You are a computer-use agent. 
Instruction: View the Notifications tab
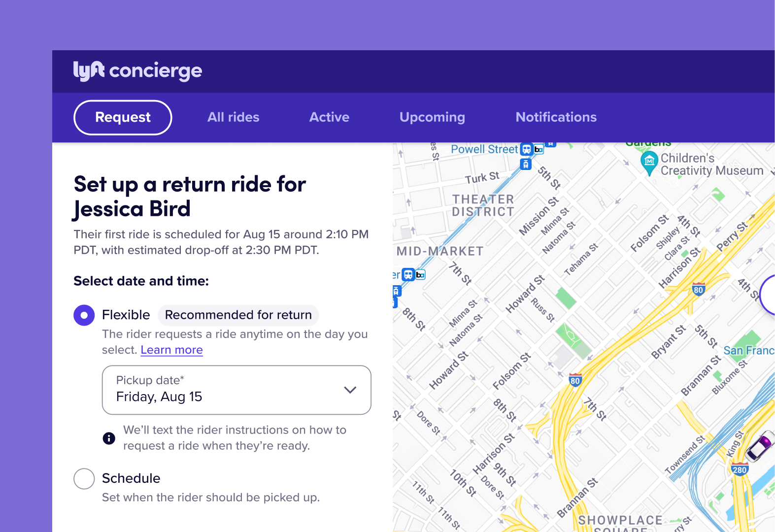[556, 117]
